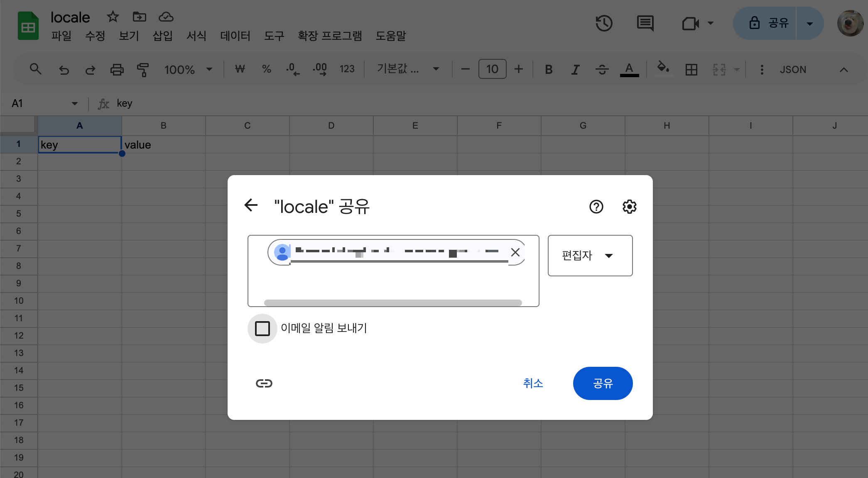Click the copy link icon in dialog
Screen dimensions: 868x478
coord(264,383)
